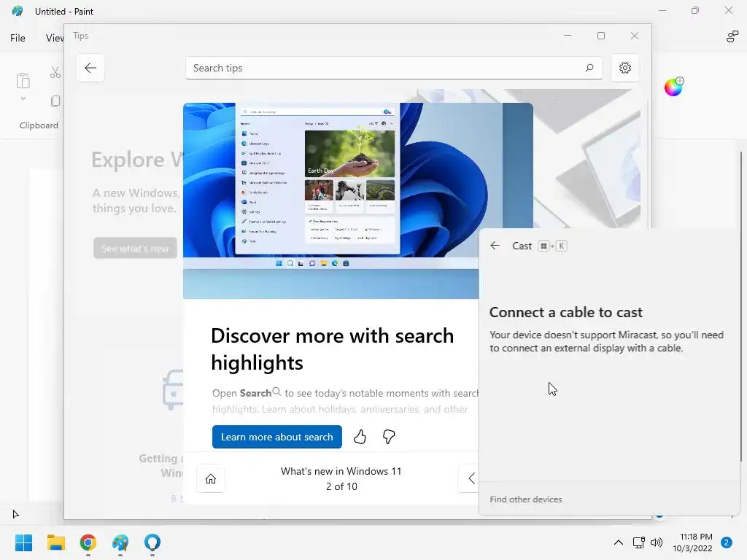The width and height of the screenshot is (747, 560).
Task: Click 'Connect a cable to cast' heading
Action: coord(566,312)
